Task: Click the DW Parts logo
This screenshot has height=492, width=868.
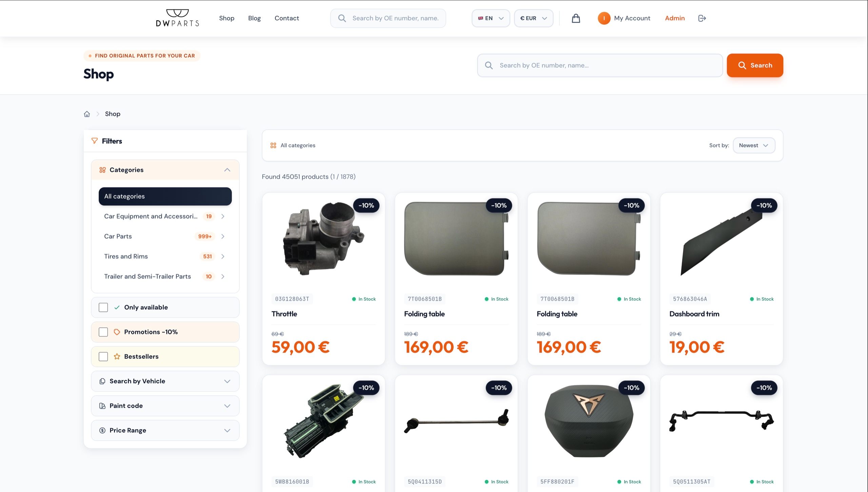Action: pyautogui.click(x=177, y=18)
